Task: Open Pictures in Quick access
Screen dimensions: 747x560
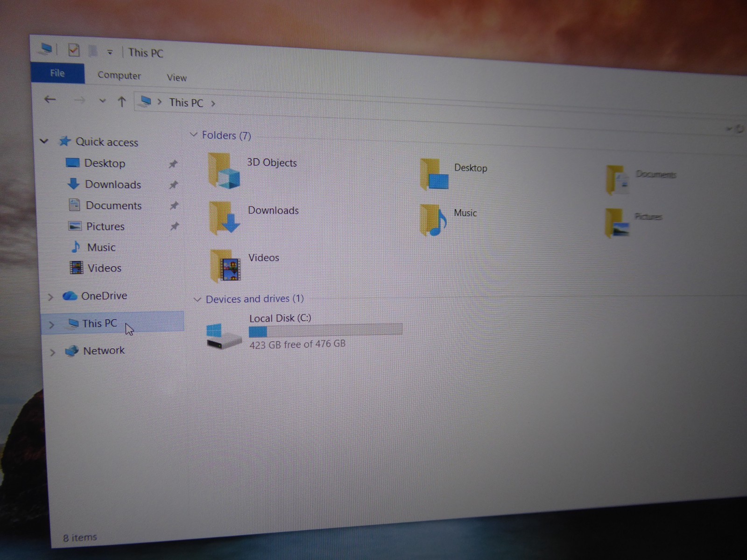Action: pos(106,226)
